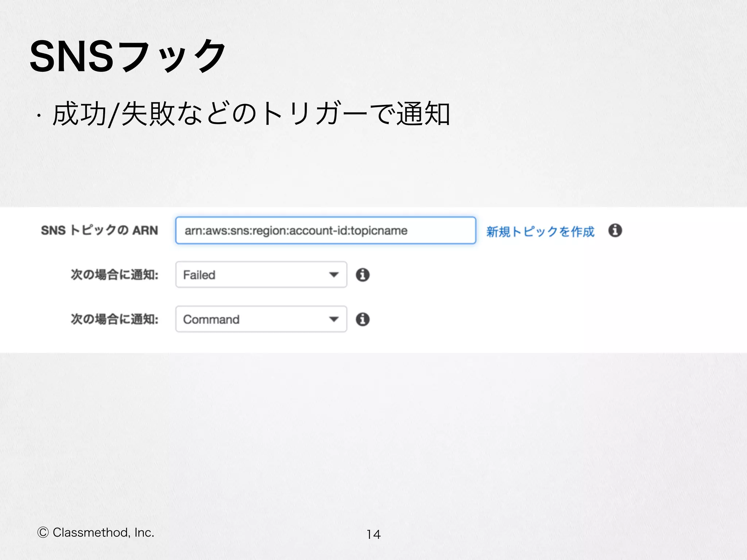The width and height of the screenshot is (747, 560).
Task: Click bullet text '成功/失敗などのトリガーで通知'
Action: point(251,114)
